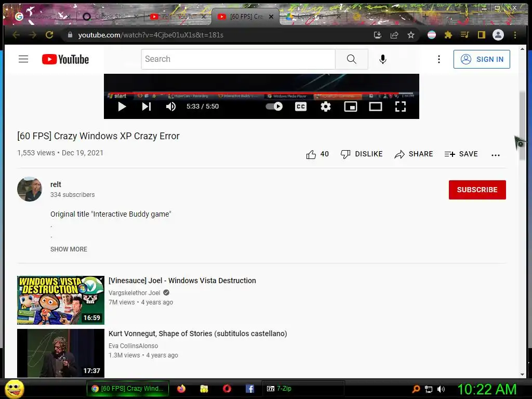Toggle closed captions

[301, 107]
